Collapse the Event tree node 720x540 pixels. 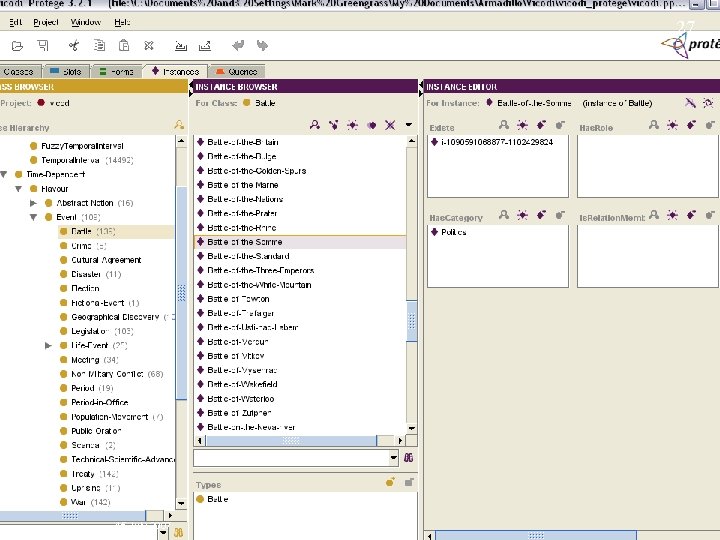click(33, 217)
